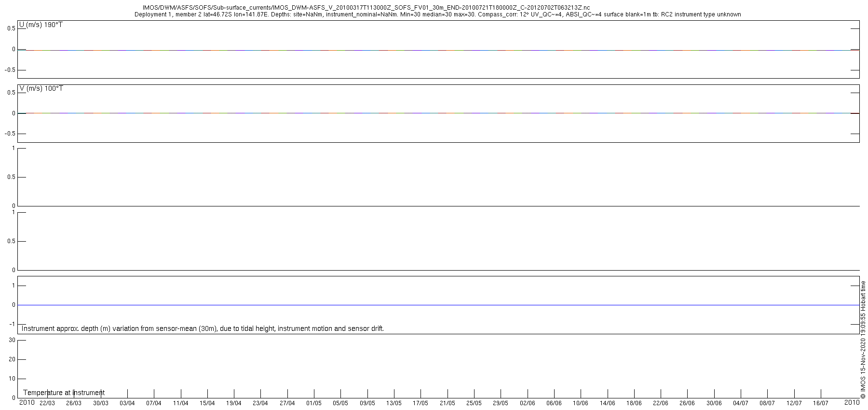Image resolution: width=868 pixels, height=410 pixels.
Task: Select the 01/05 date tick label
Action: click(314, 403)
